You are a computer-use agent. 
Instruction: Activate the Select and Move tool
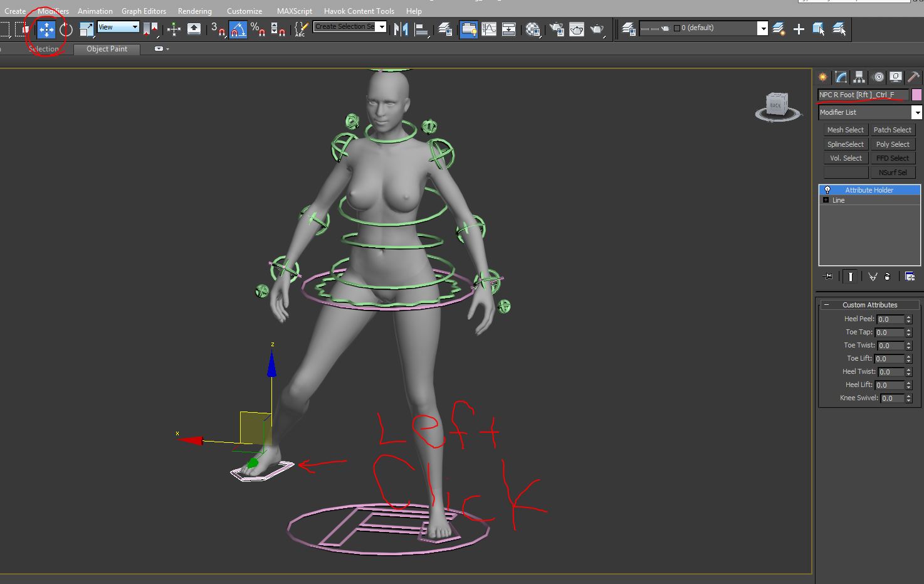pyautogui.click(x=46, y=29)
